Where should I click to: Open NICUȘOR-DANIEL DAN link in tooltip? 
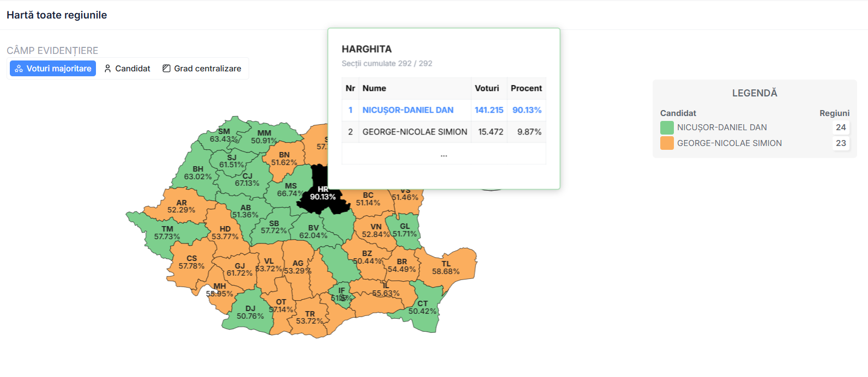(408, 110)
